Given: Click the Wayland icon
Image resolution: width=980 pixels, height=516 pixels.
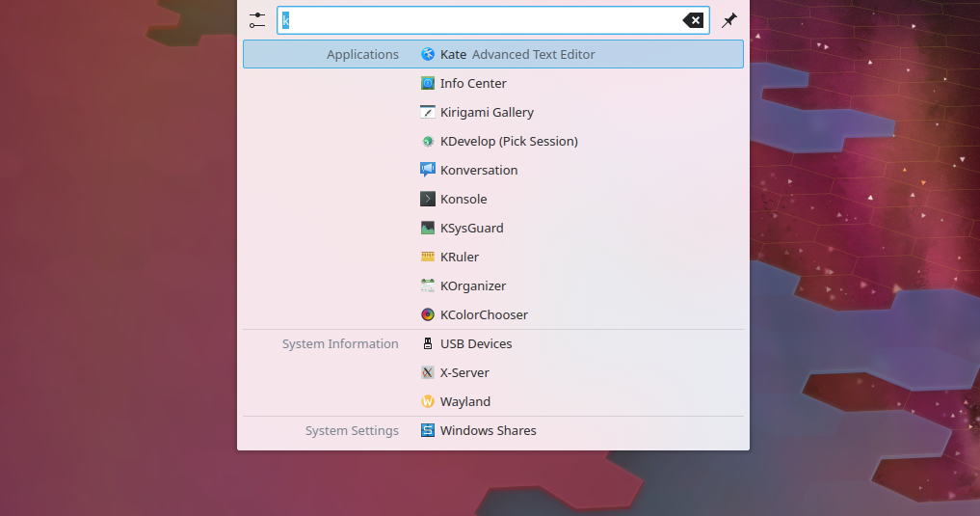Looking at the screenshot, I should pyautogui.click(x=428, y=401).
